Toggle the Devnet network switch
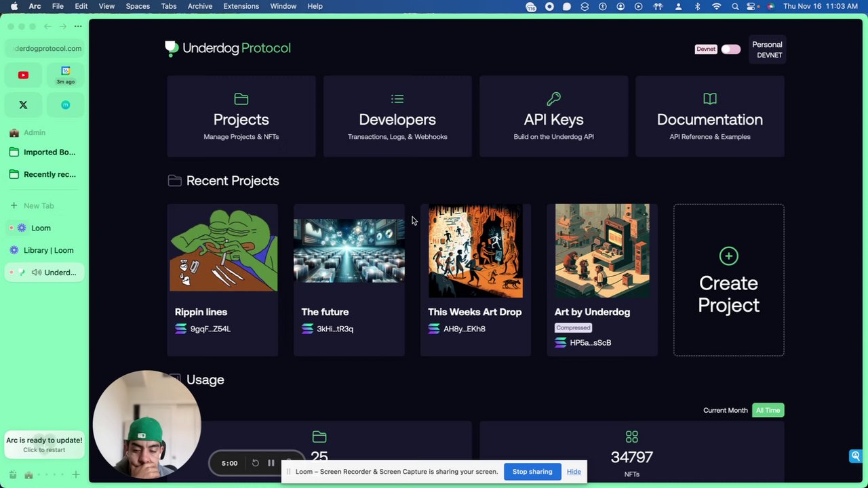The width and height of the screenshot is (868, 488). [x=731, y=49]
